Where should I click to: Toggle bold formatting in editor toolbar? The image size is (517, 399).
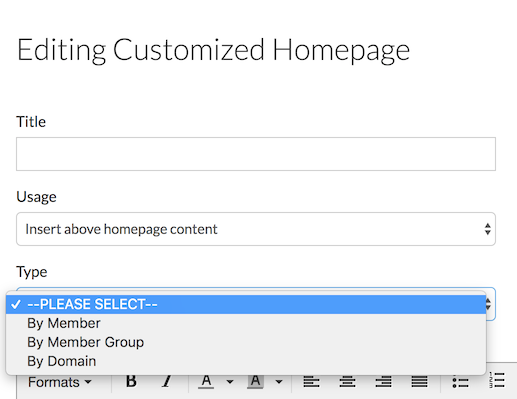131,381
